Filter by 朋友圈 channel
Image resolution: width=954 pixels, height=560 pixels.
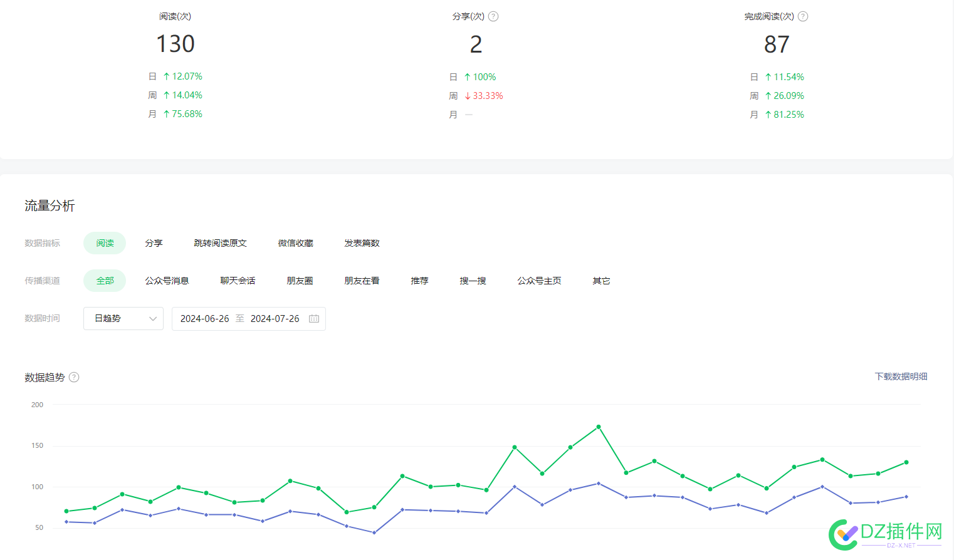300,281
